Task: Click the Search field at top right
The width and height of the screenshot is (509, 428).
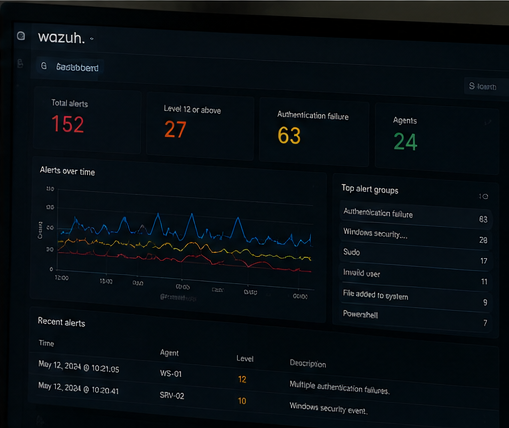Action: point(486,86)
